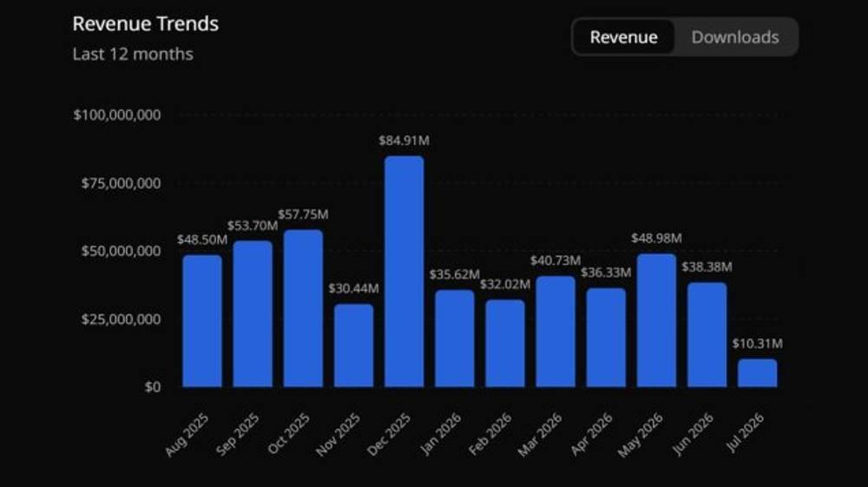Click the Last 12 months subtitle

(x=133, y=54)
